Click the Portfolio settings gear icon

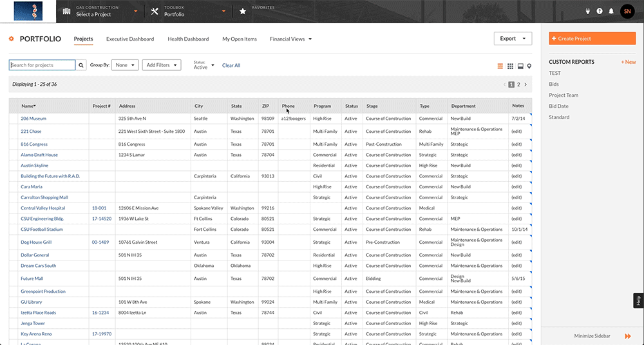pyautogui.click(x=12, y=39)
